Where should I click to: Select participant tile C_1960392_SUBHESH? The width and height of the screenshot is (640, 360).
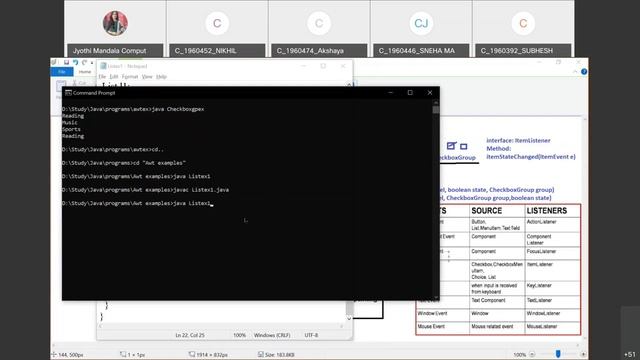523,29
